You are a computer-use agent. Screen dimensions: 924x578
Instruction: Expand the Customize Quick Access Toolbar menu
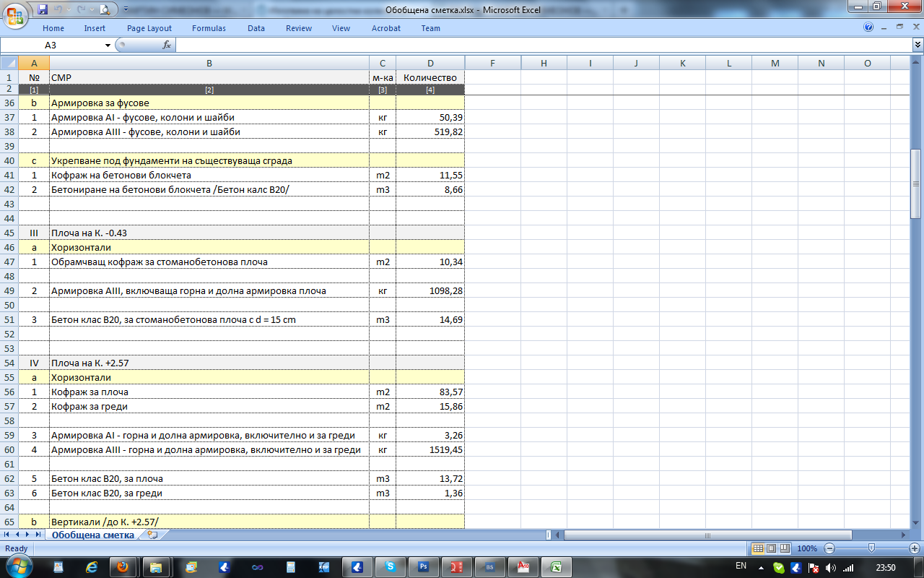click(126, 10)
